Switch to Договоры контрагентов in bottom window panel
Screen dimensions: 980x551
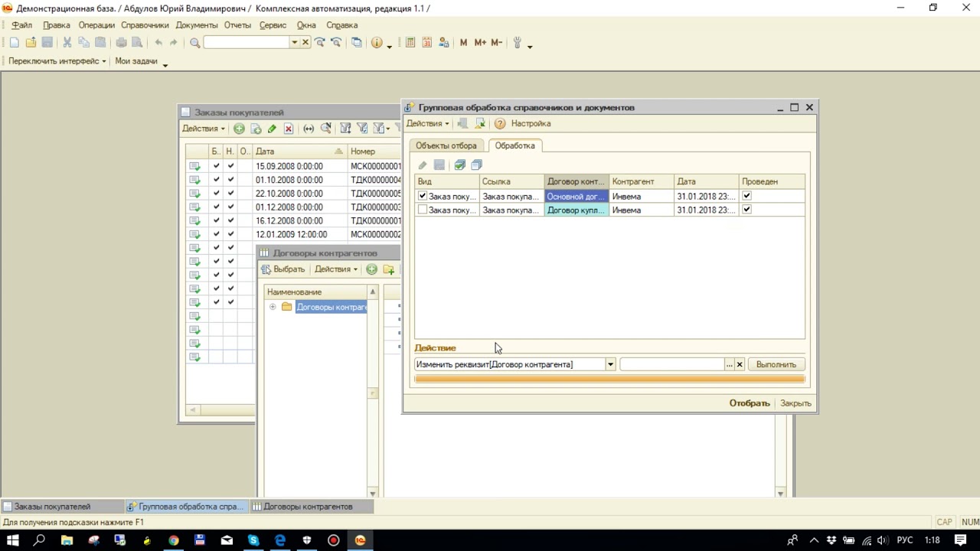point(312,507)
